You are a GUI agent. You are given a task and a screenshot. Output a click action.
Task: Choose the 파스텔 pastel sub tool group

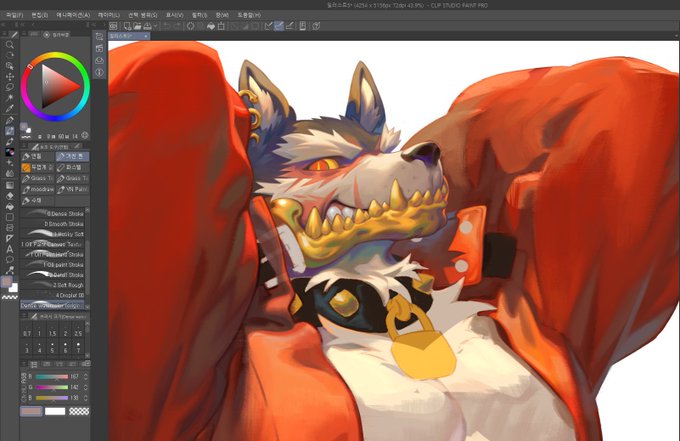click(72, 167)
